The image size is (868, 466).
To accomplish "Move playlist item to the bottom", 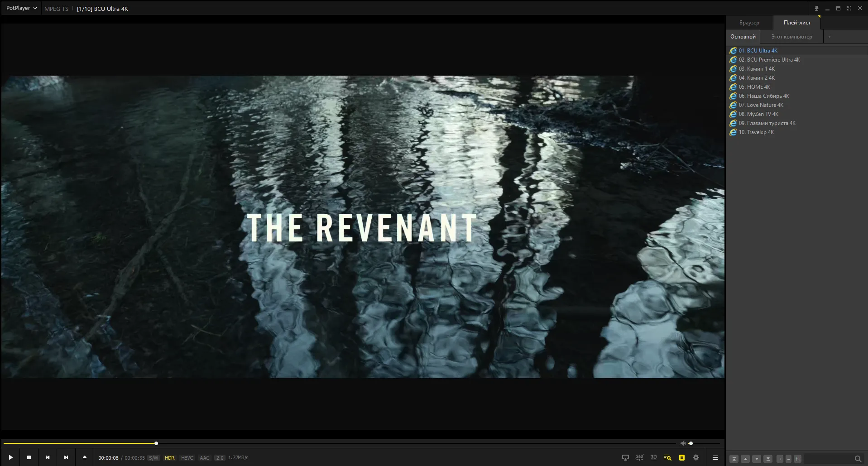I will click(768, 459).
